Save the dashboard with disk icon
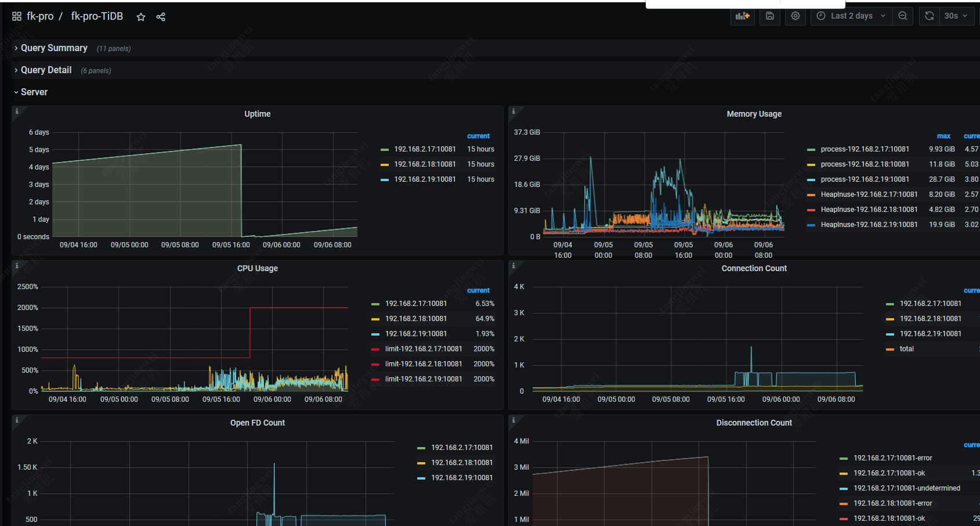 click(x=770, y=16)
